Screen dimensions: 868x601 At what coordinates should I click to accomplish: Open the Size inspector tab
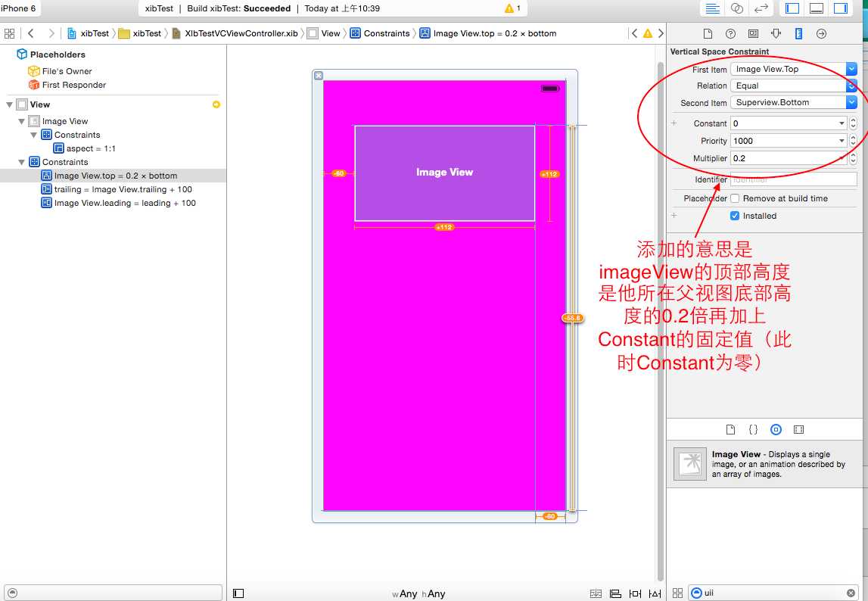[x=798, y=34]
